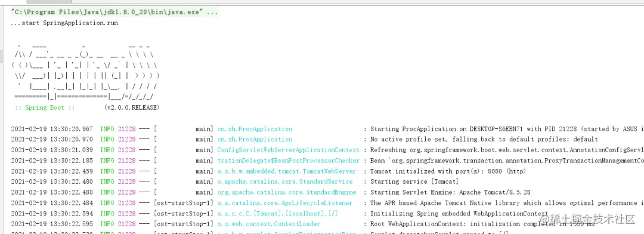644x234 pixels.
Task: Click the 'Refreshing org.springframework.boot.web.servlet' message
Action: [507, 150]
